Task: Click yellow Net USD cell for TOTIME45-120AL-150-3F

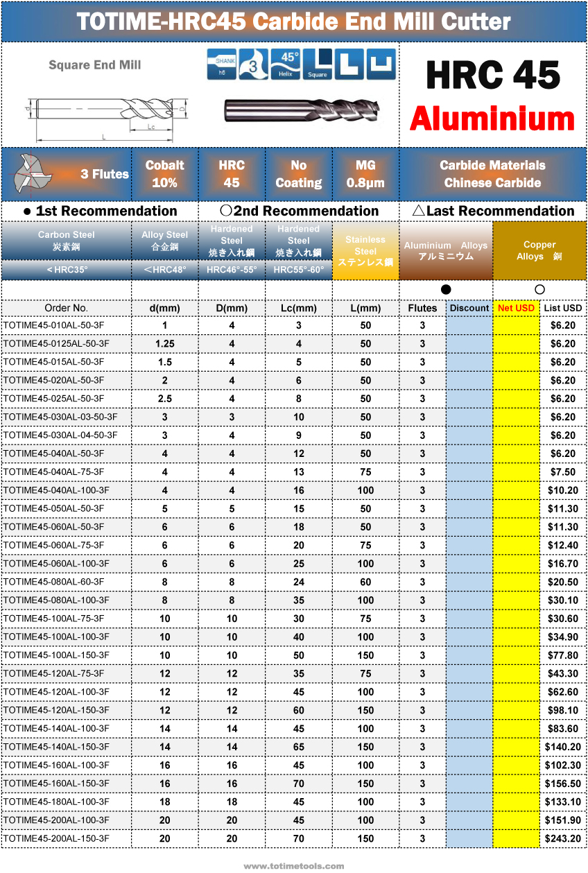Action: point(516,710)
